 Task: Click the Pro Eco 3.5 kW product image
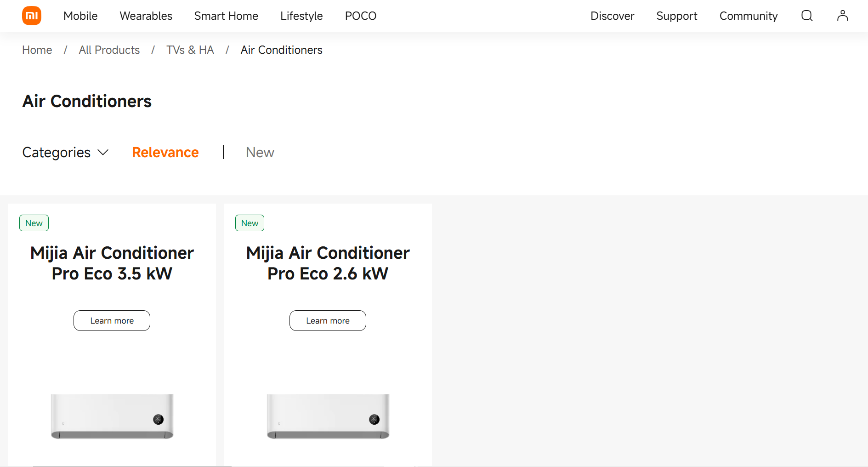click(x=112, y=416)
